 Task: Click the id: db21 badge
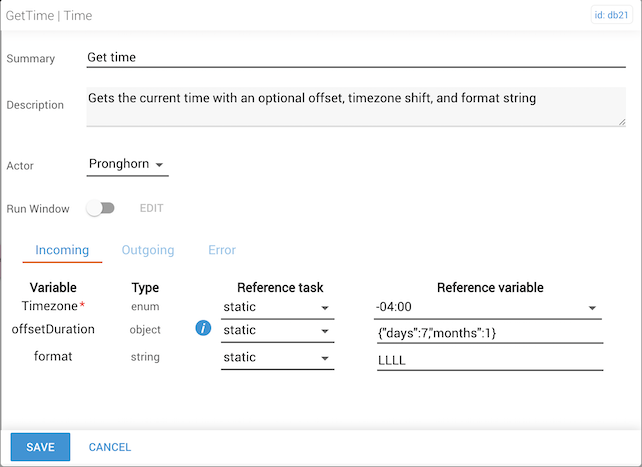(x=613, y=14)
